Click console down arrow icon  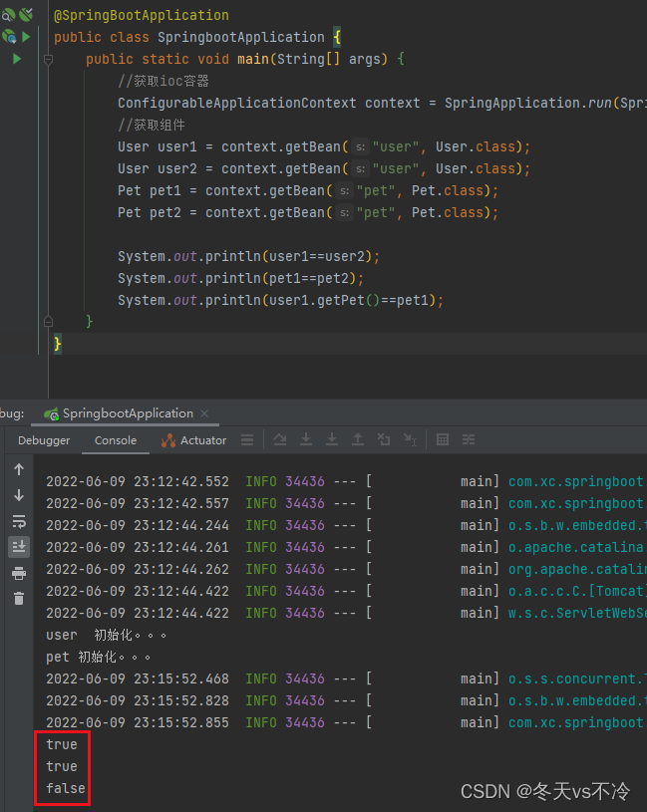(19, 495)
